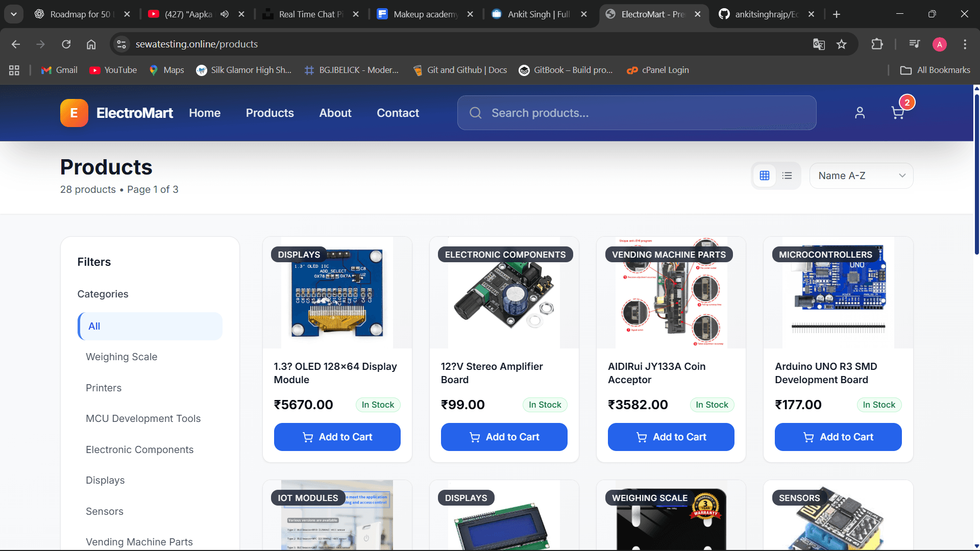The width and height of the screenshot is (980, 551).
Task: Open the Contact nav item
Action: (x=398, y=113)
